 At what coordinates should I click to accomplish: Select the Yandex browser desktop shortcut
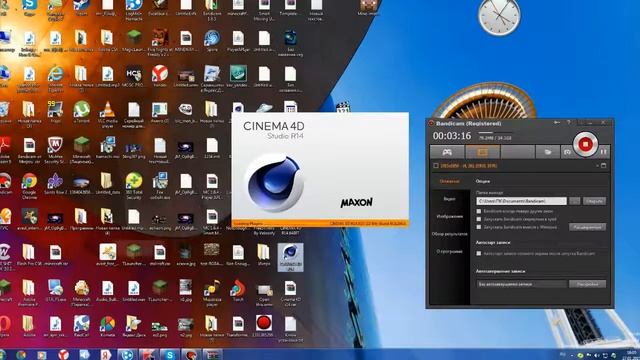[160, 77]
